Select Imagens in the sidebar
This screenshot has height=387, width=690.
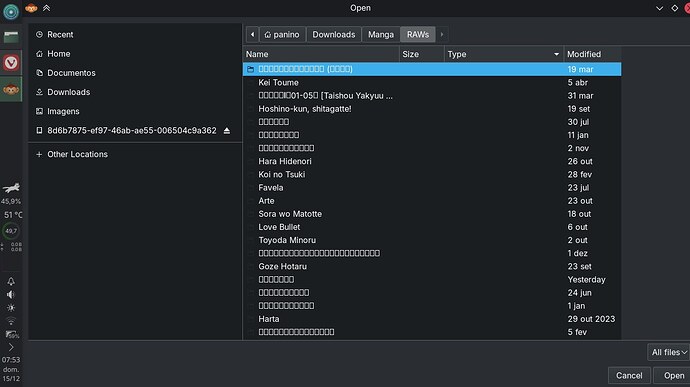[135, 111]
